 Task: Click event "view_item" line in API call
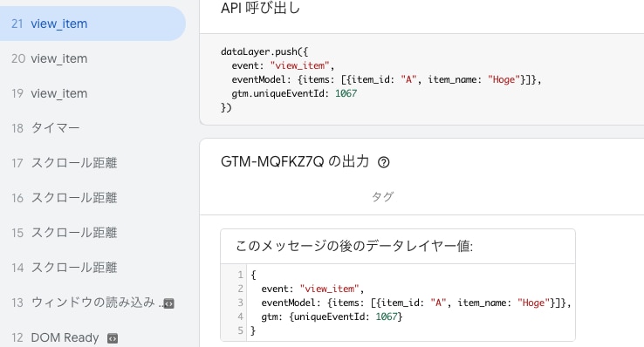tap(283, 65)
